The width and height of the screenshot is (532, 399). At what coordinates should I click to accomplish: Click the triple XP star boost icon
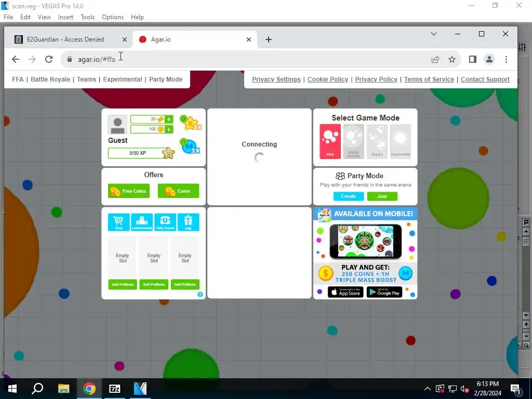(190, 123)
